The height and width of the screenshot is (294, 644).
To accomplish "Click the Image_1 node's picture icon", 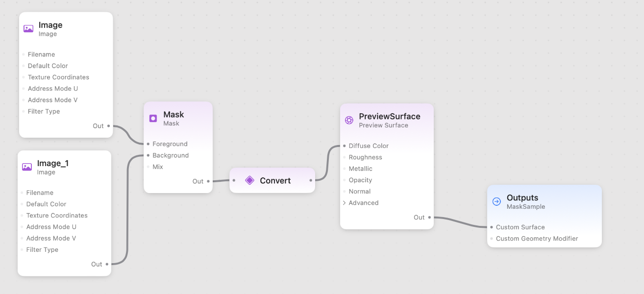I will point(27,167).
